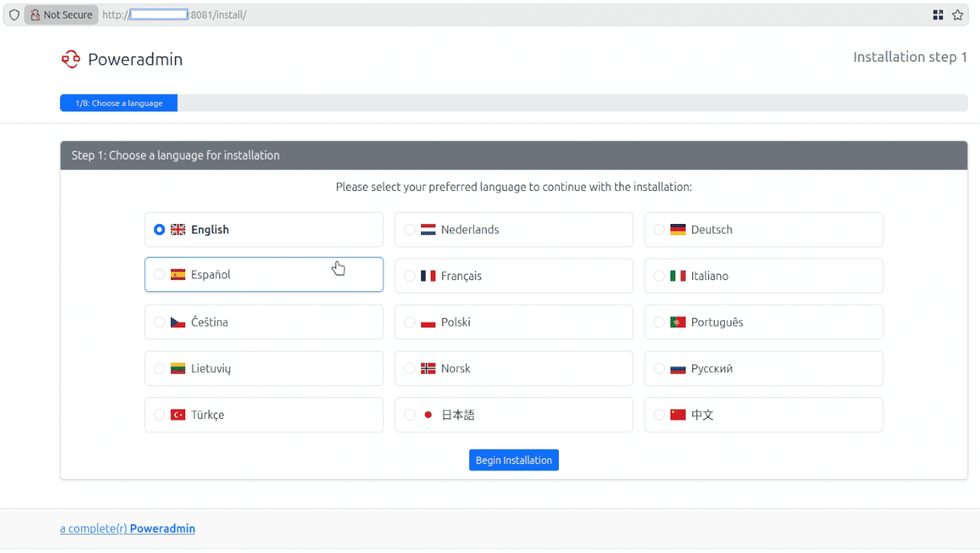Click the browser shield icon
Image resolution: width=980 pixels, height=553 pixels.
(14, 15)
